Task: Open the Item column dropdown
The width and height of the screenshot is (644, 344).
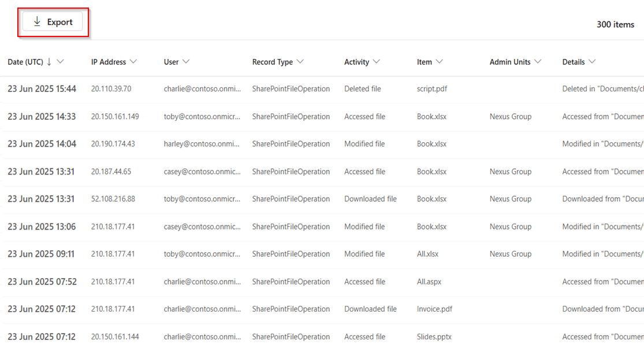Action: pyautogui.click(x=441, y=62)
